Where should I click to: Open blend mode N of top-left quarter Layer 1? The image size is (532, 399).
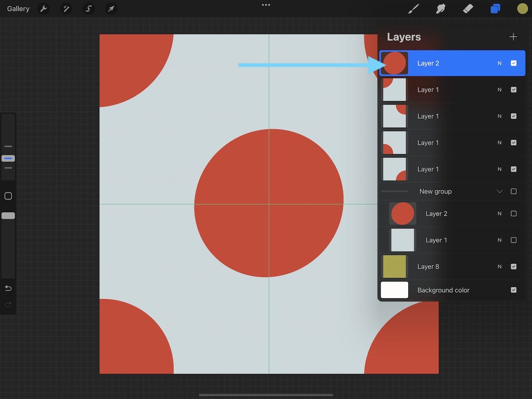[500, 90]
